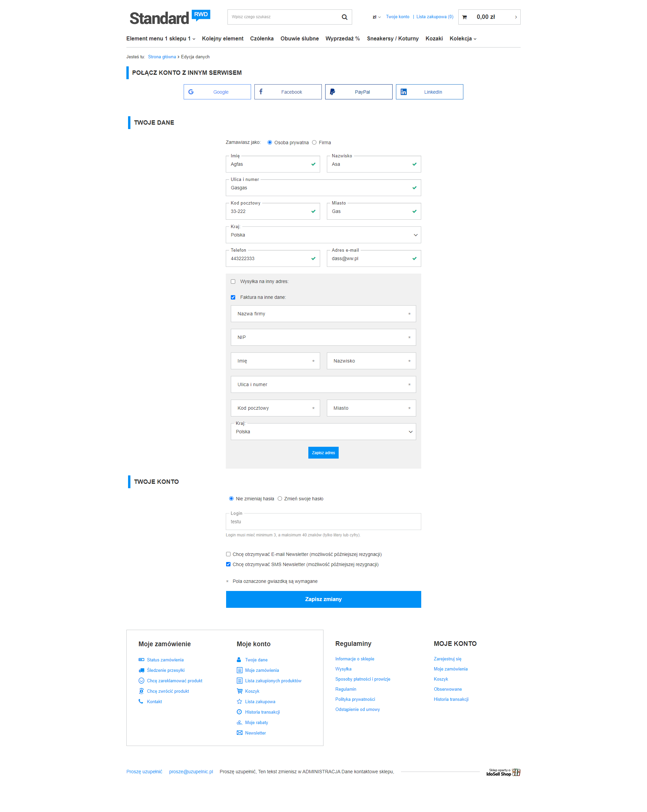Open Obuwie ślubne menu item
The width and height of the screenshot is (647, 812).
click(299, 38)
